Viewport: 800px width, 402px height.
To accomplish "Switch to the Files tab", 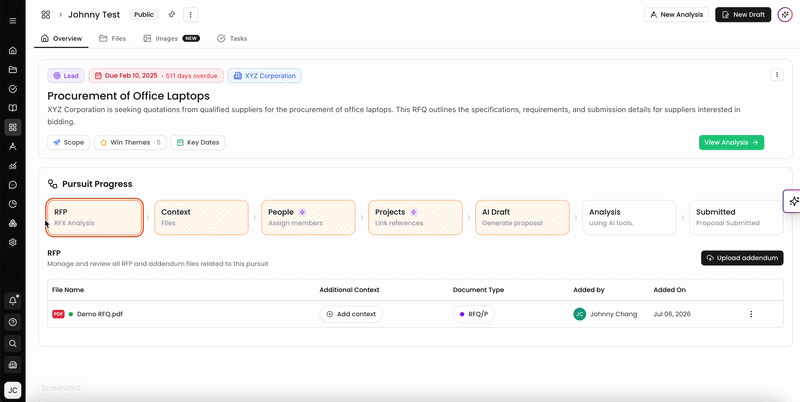I will point(113,38).
